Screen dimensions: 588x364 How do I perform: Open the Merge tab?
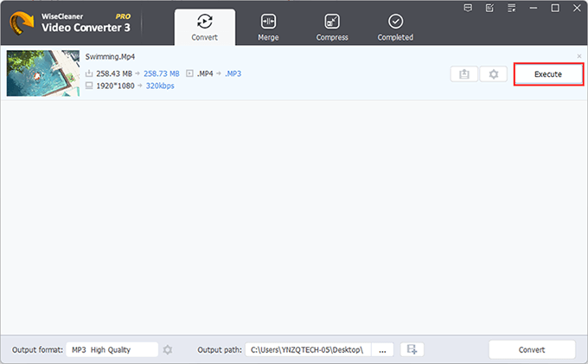(x=268, y=28)
